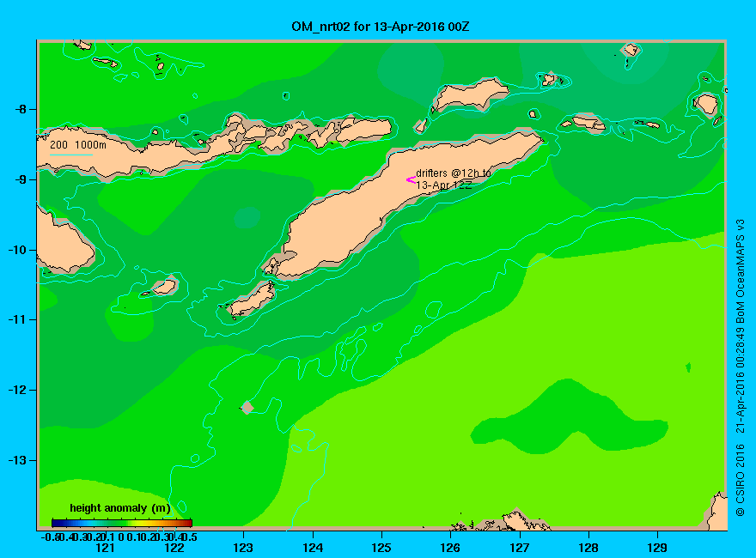This screenshot has width=756, height=558.
Task: Click the cyan contour legend line sample
Action: (70, 155)
